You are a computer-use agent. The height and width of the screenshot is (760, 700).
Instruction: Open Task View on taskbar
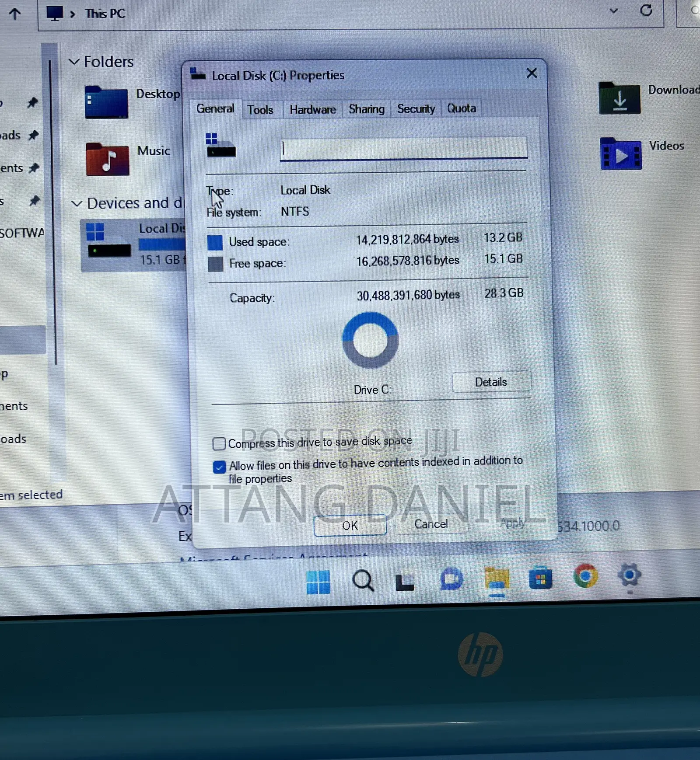point(405,582)
